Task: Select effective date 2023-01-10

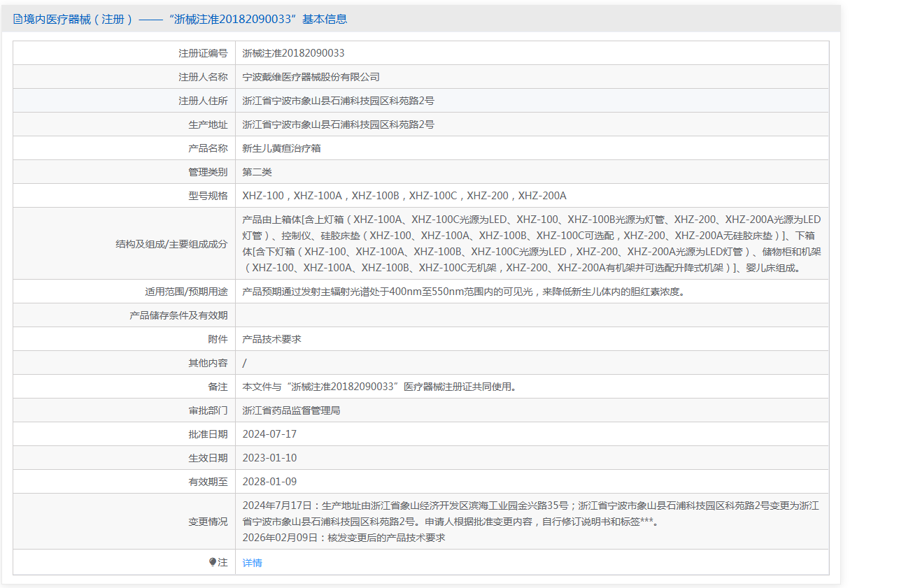Action: 269,458
